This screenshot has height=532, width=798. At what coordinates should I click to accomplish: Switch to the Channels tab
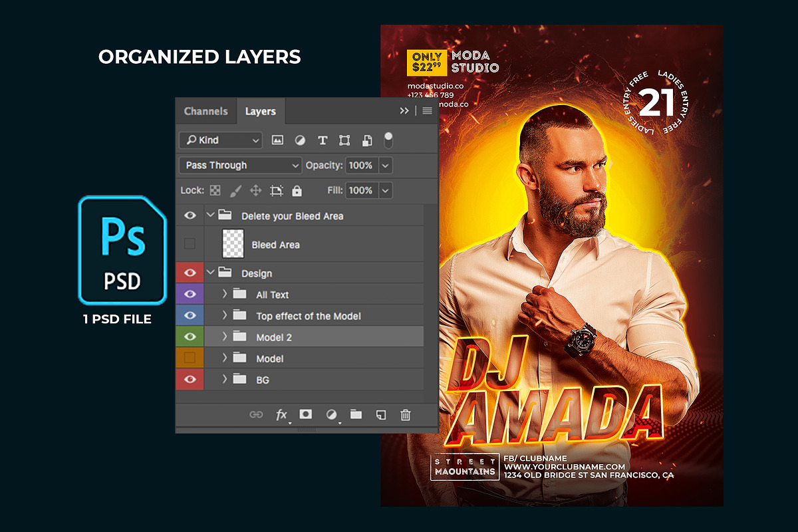(205, 111)
